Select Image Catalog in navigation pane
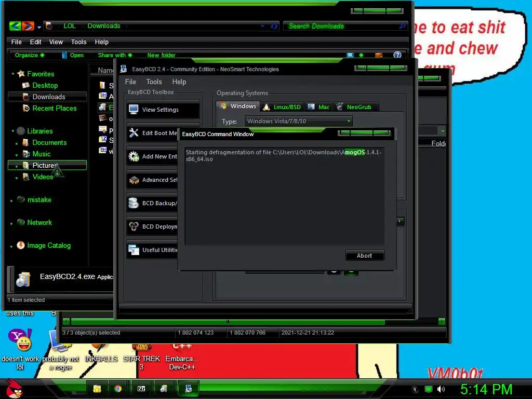The height and width of the screenshot is (399, 532). click(48, 245)
